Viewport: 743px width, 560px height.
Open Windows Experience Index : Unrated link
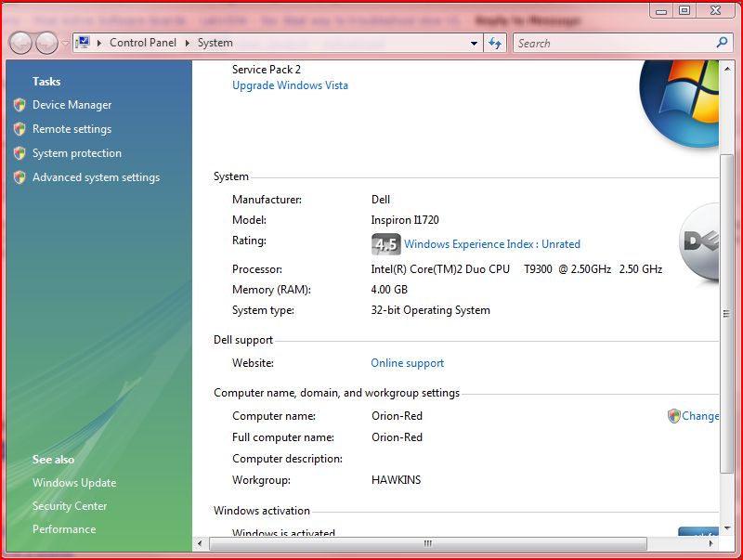pyautogui.click(x=492, y=244)
